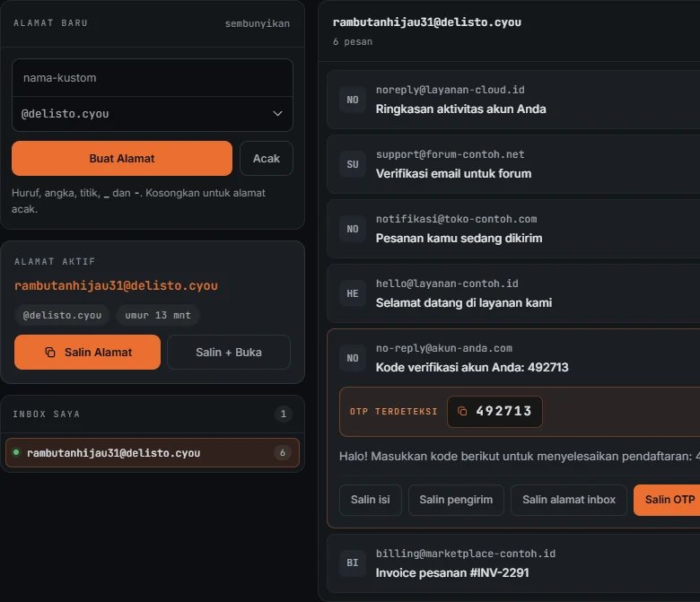
Task: Click the nama-kustom input field
Action: tap(153, 78)
